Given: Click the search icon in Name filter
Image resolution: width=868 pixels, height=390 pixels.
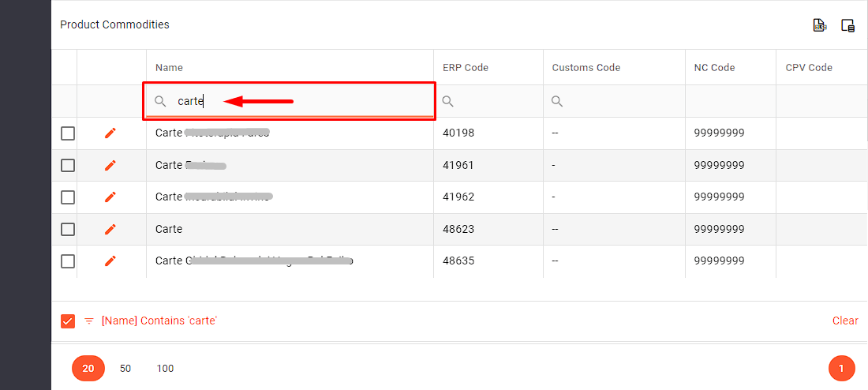Looking at the screenshot, I should pyautogui.click(x=160, y=101).
